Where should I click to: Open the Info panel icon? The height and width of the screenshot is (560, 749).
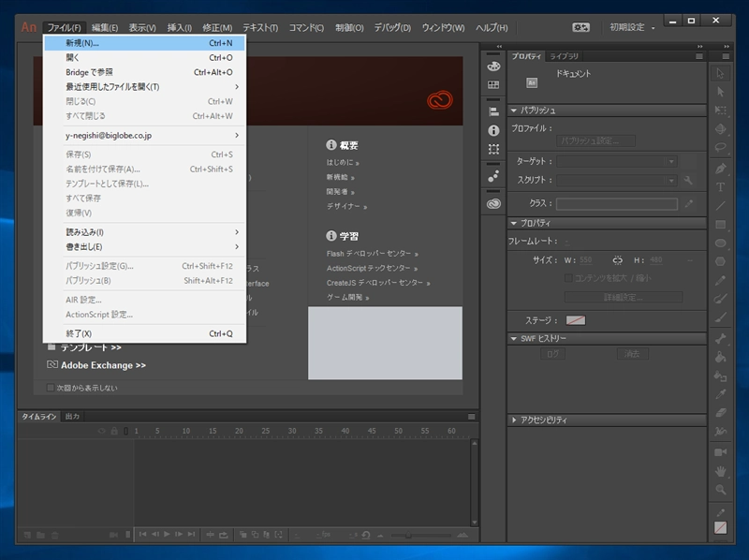tap(493, 130)
